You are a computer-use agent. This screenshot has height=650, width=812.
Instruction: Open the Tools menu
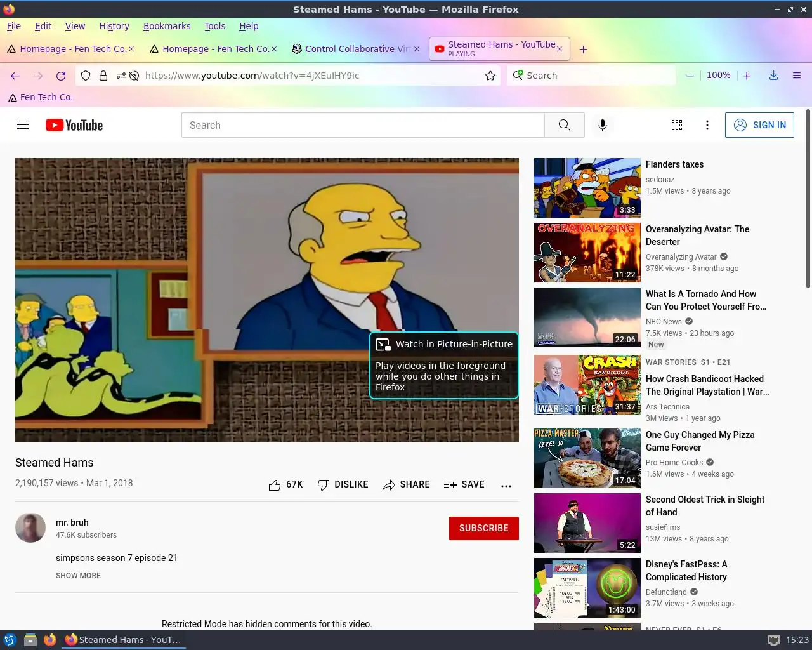[x=214, y=26]
